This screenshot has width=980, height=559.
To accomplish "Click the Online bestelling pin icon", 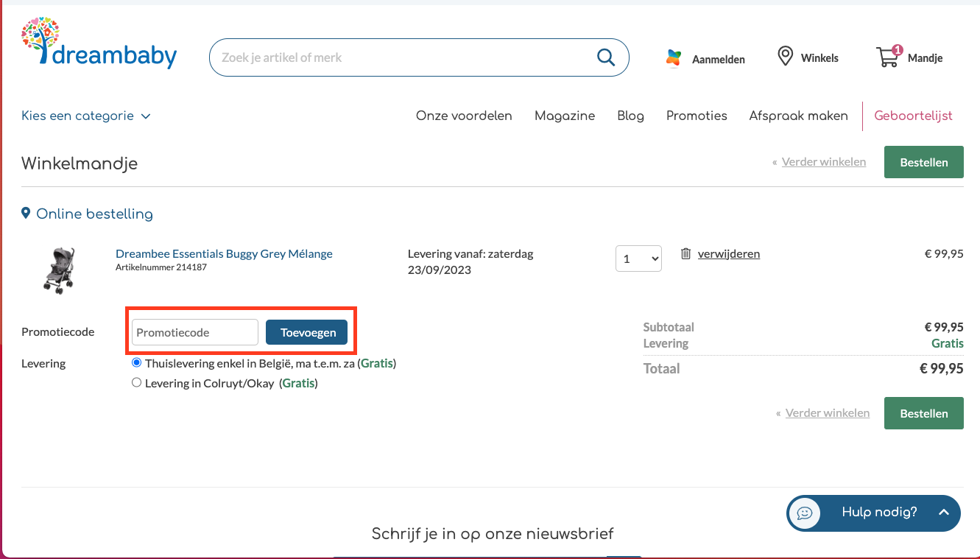I will click(27, 214).
